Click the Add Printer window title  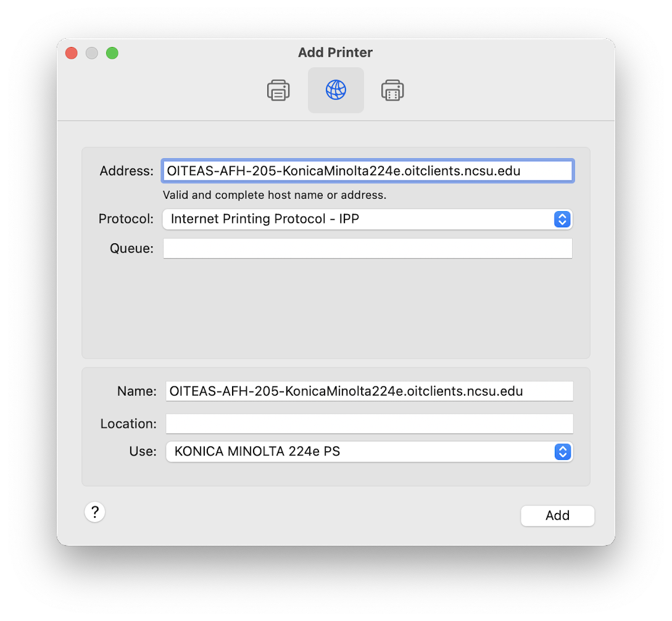click(x=335, y=52)
